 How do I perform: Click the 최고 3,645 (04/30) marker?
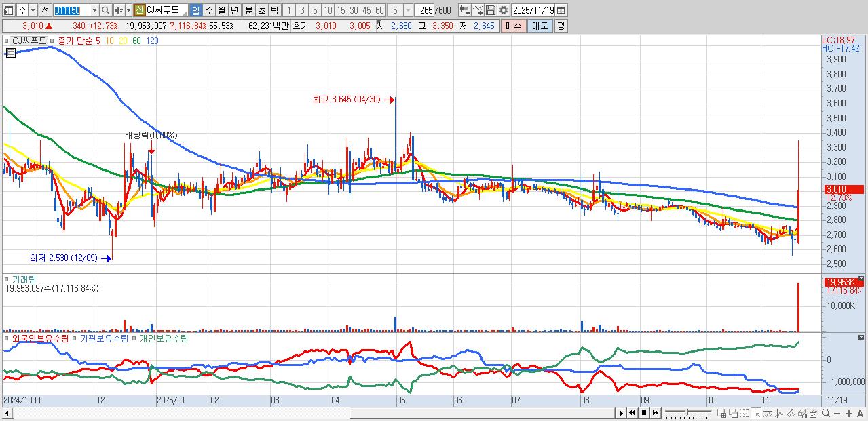click(353, 100)
